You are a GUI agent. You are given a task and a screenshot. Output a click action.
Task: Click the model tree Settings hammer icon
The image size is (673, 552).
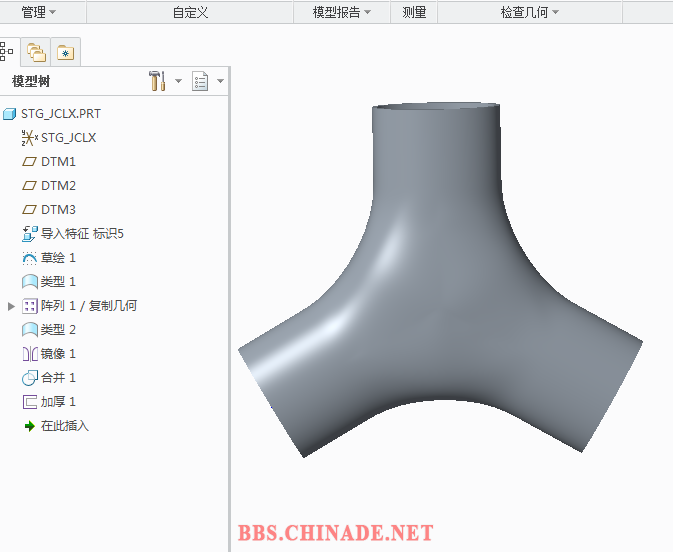click(157, 82)
